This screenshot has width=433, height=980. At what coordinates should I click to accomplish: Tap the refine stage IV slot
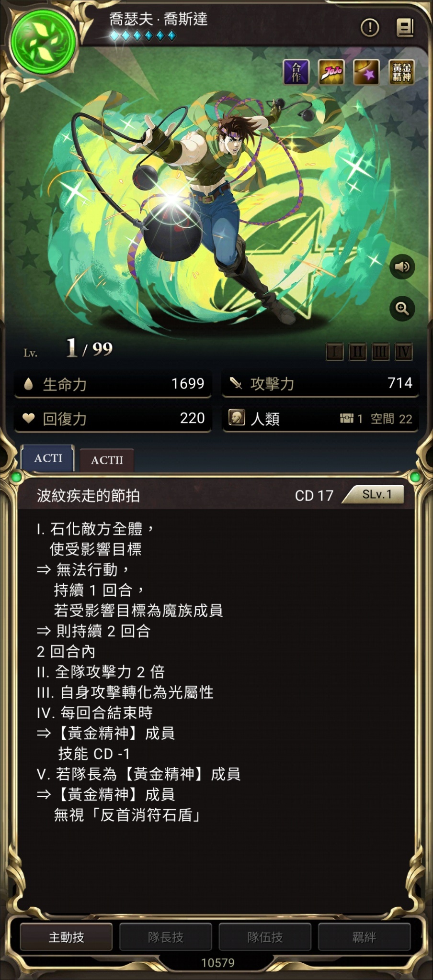point(403,352)
